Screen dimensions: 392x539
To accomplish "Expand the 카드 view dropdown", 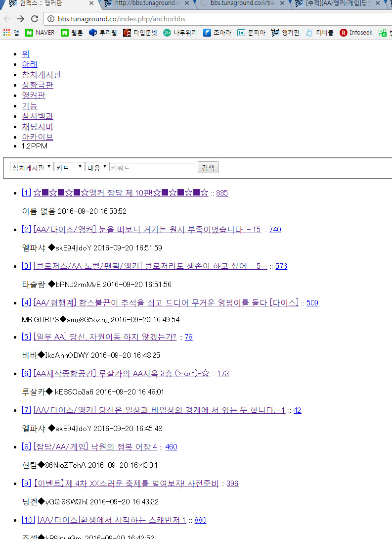I will (69, 167).
